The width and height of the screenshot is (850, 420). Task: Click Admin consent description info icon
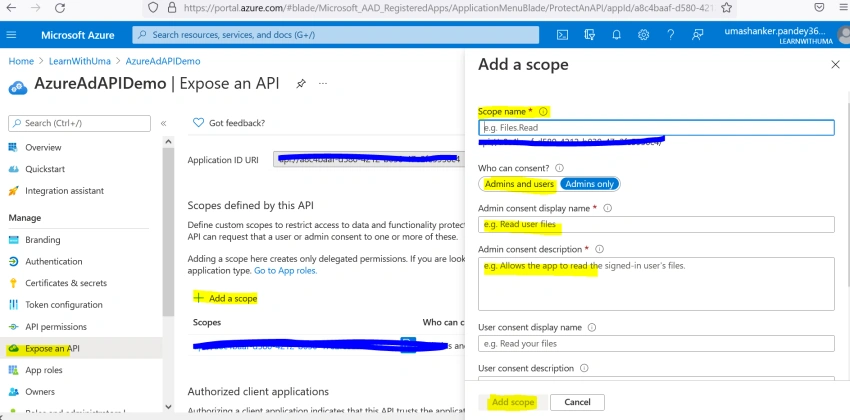tap(600, 249)
